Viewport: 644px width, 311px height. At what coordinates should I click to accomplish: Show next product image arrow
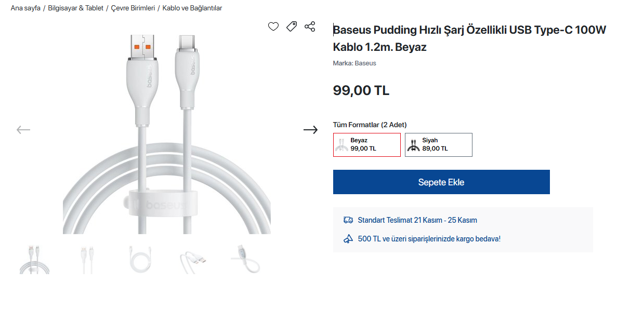310,130
